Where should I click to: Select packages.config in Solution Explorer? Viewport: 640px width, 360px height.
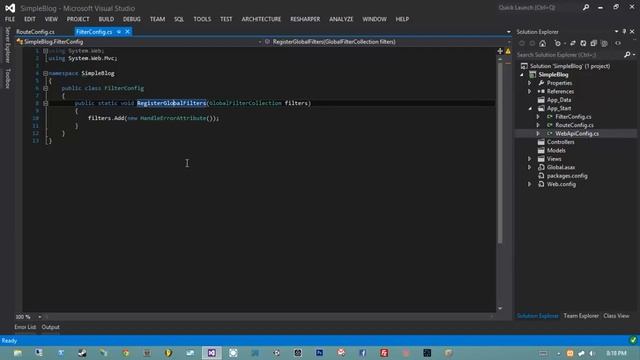(567, 176)
